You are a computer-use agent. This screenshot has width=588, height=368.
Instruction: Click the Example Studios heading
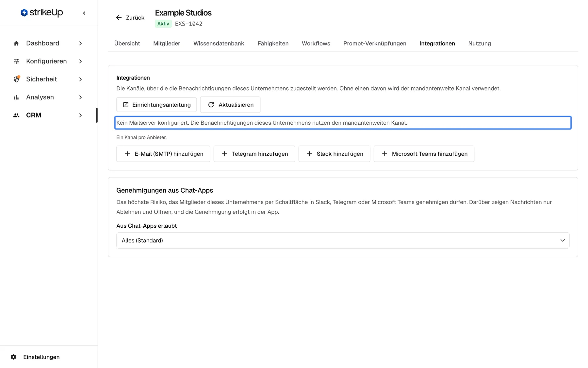(183, 13)
